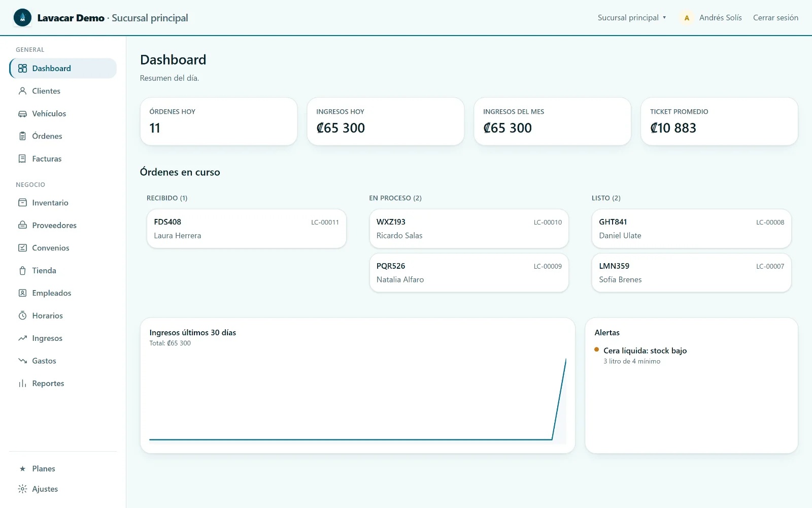Click the Planes star icon
Viewport: 812px width, 508px height.
tap(22, 469)
